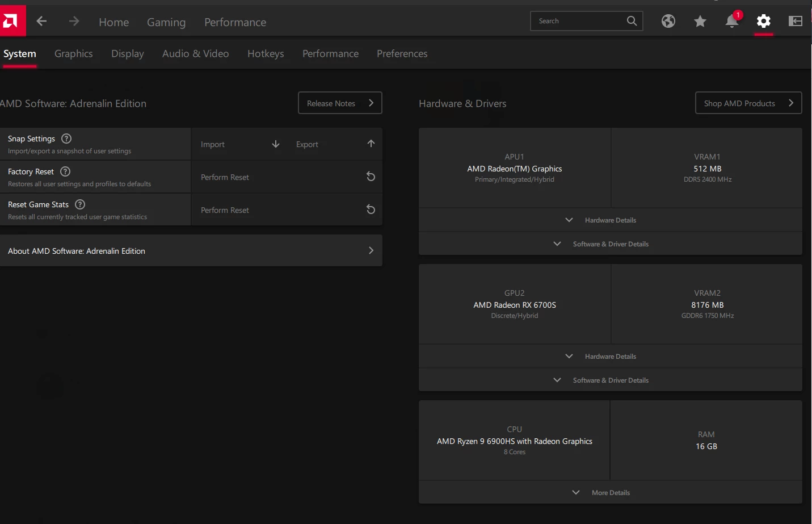Expand APU1 Software & Driver Details
812x524 pixels.
[x=611, y=244]
